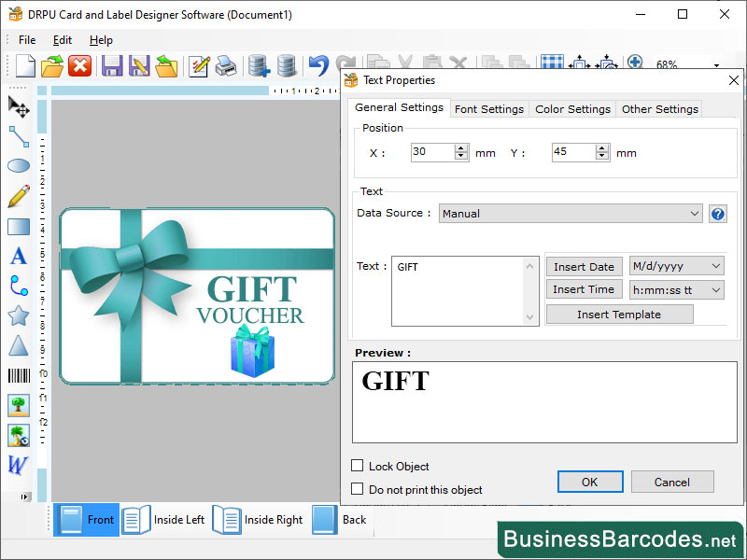Undo the last action via toolbar arrow
The height and width of the screenshot is (560, 747).
[x=317, y=65]
